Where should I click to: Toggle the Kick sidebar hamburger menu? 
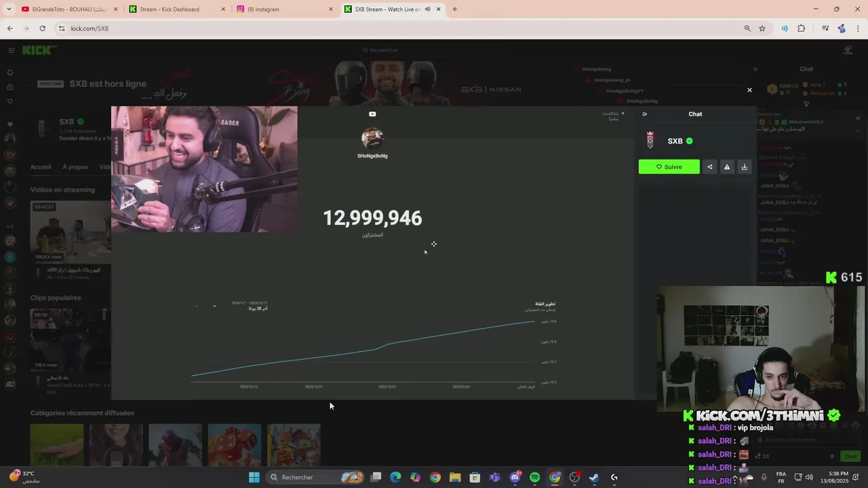pyautogui.click(x=11, y=50)
